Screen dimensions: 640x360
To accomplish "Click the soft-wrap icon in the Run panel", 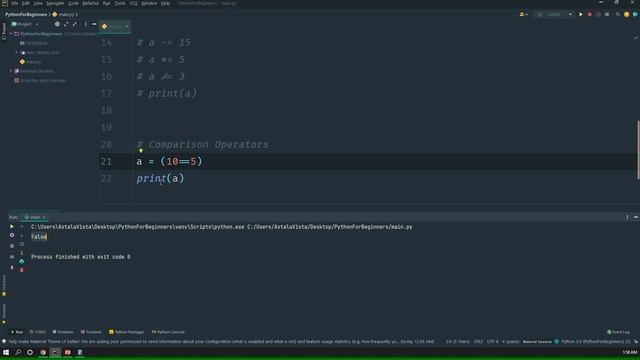I will click(22, 244).
